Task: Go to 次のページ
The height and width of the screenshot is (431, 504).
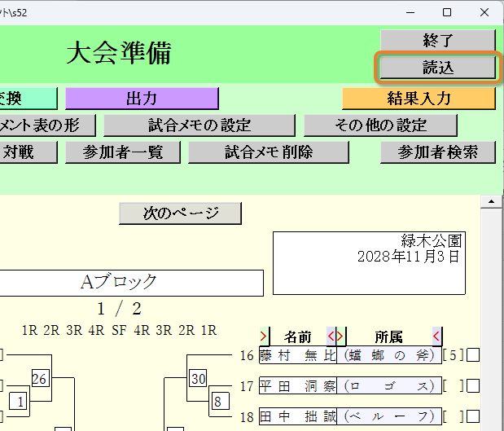Action: [180, 213]
